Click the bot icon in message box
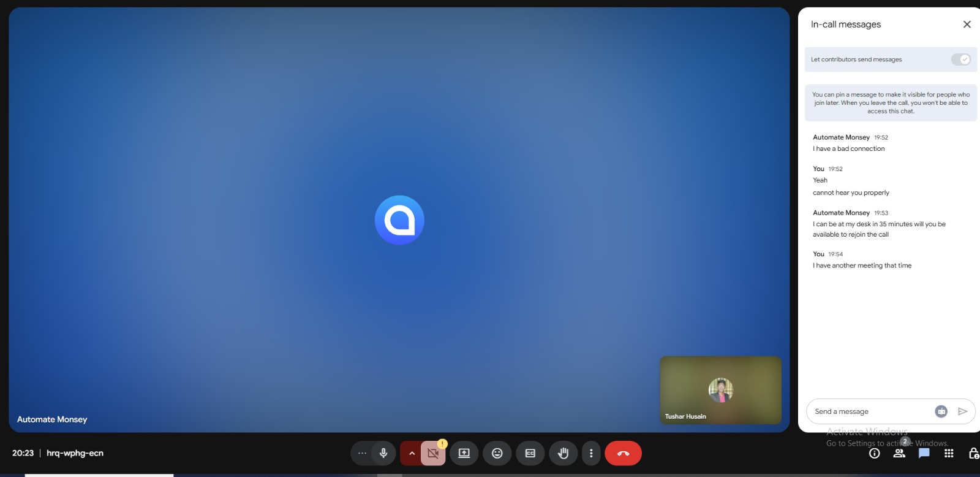The image size is (980, 477). (x=941, y=411)
